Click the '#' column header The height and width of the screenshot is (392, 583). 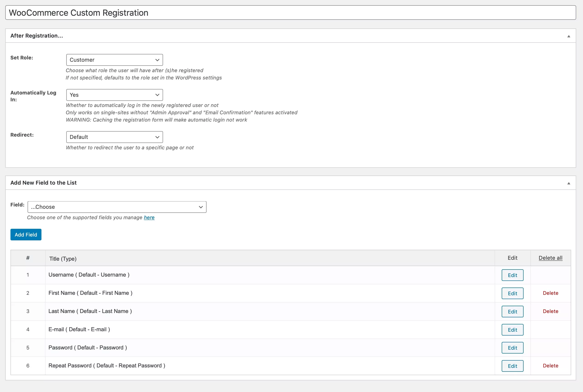(x=28, y=258)
